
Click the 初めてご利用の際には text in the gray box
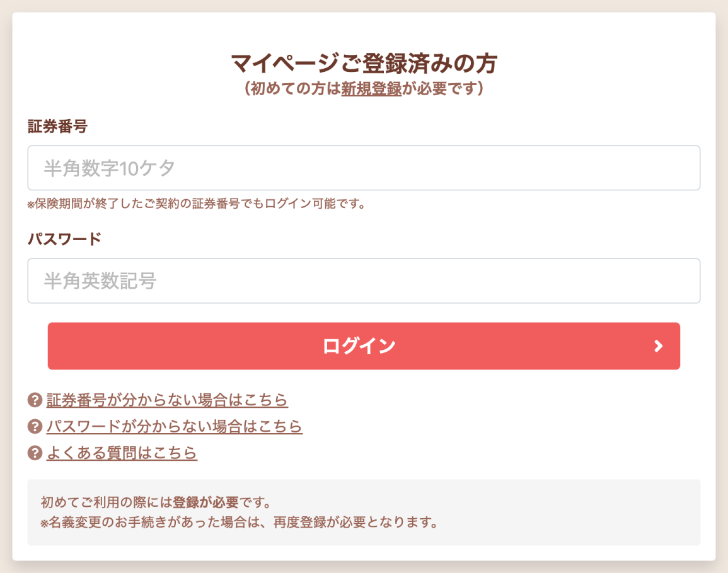tap(107, 502)
